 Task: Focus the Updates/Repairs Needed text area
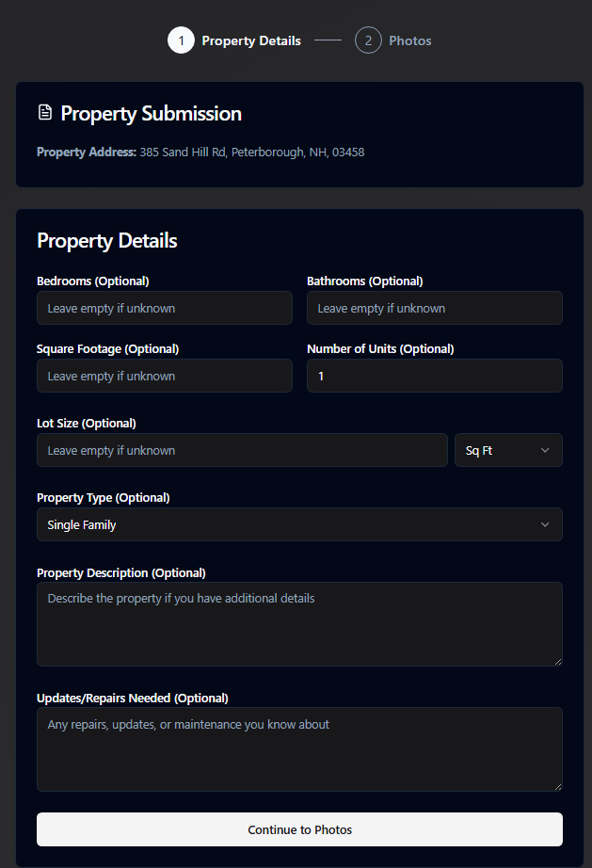[299, 748]
